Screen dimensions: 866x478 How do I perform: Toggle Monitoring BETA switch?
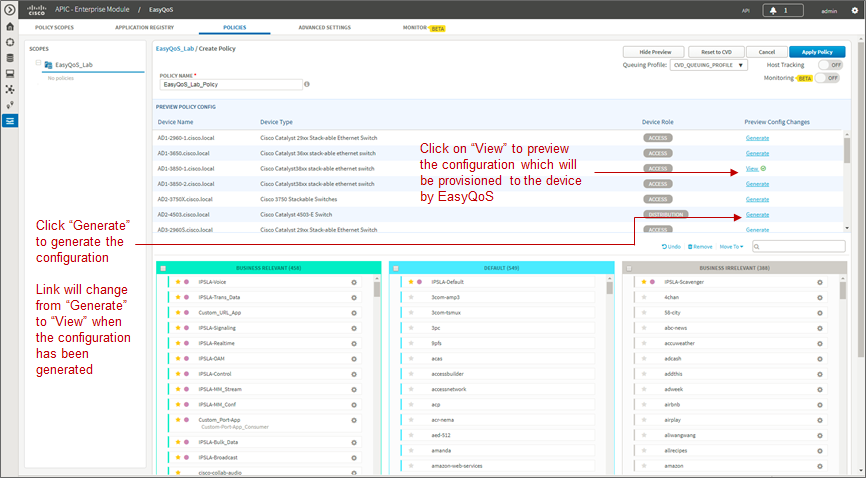[x=827, y=78]
